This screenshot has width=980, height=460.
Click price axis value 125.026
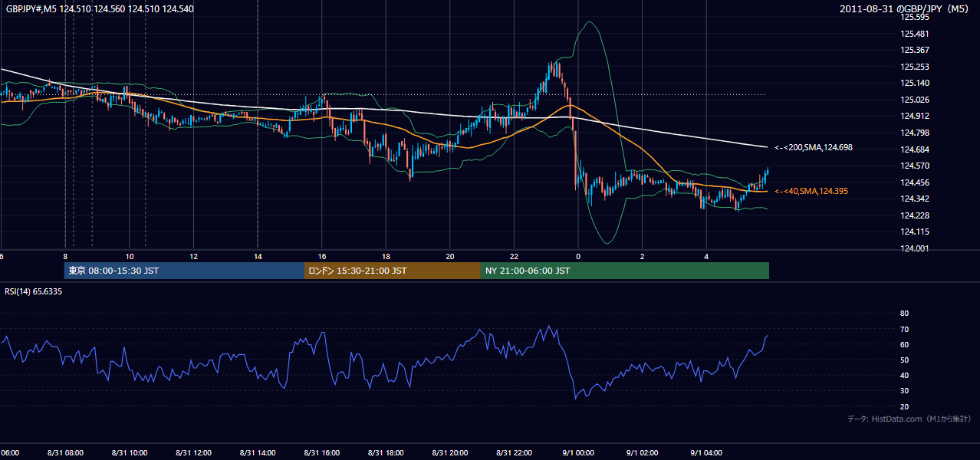click(x=916, y=100)
